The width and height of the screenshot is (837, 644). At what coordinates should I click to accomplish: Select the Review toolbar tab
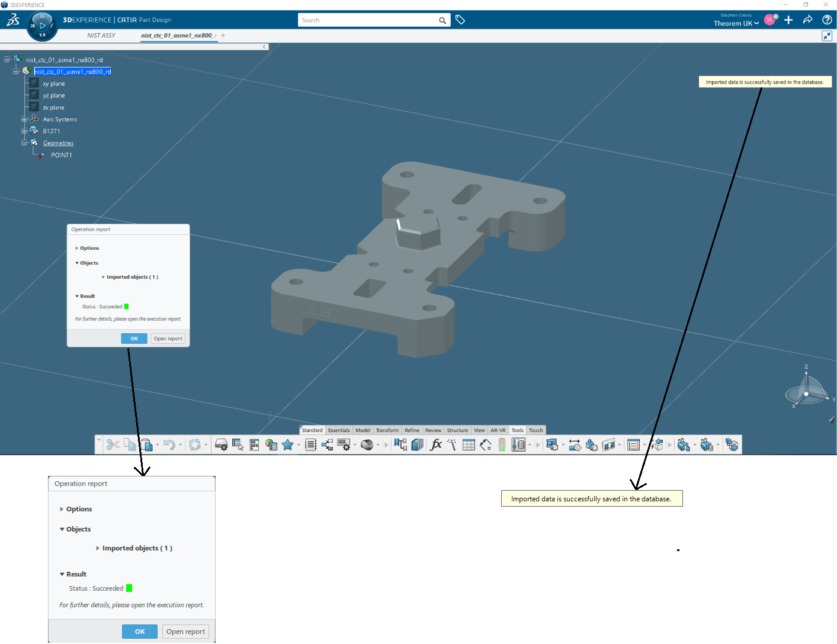pos(433,430)
